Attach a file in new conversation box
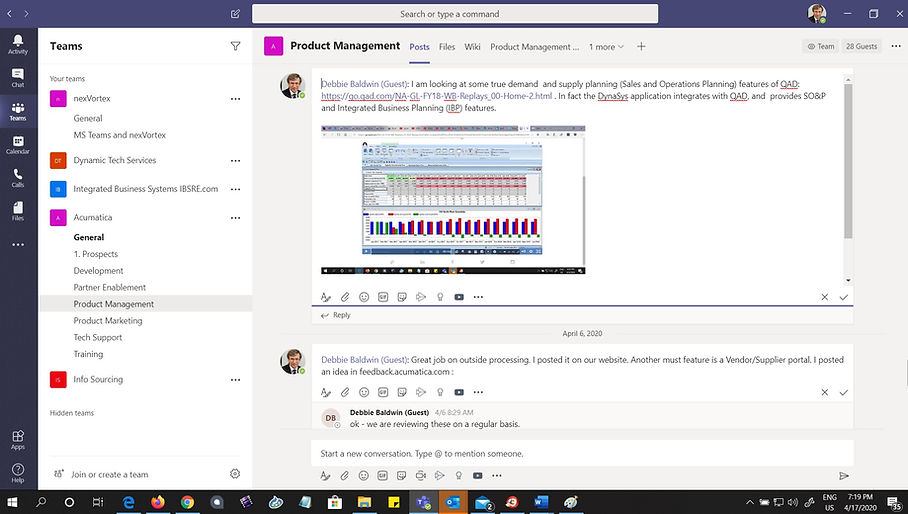Image resolution: width=908 pixels, height=514 pixels. click(x=345, y=475)
